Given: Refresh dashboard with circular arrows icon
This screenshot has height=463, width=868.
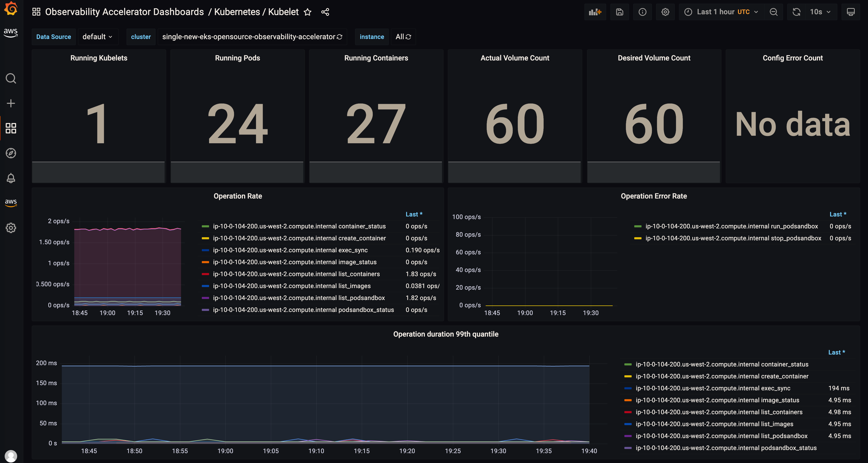Looking at the screenshot, I should pos(796,12).
